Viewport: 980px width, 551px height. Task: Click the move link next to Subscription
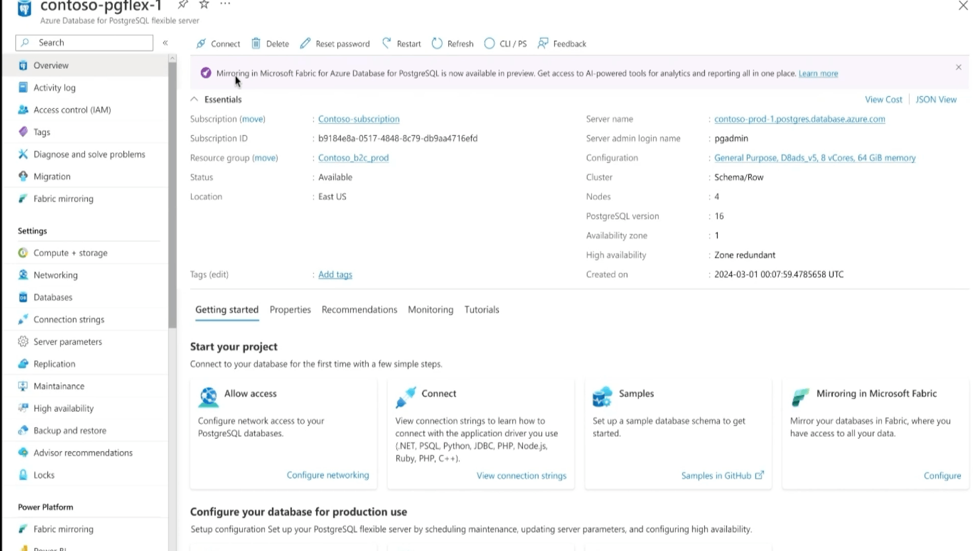(x=253, y=119)
